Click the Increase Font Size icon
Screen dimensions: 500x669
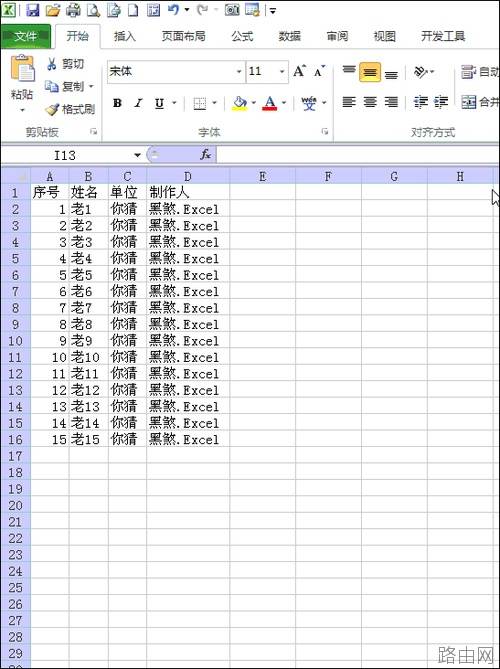[299, 71]
